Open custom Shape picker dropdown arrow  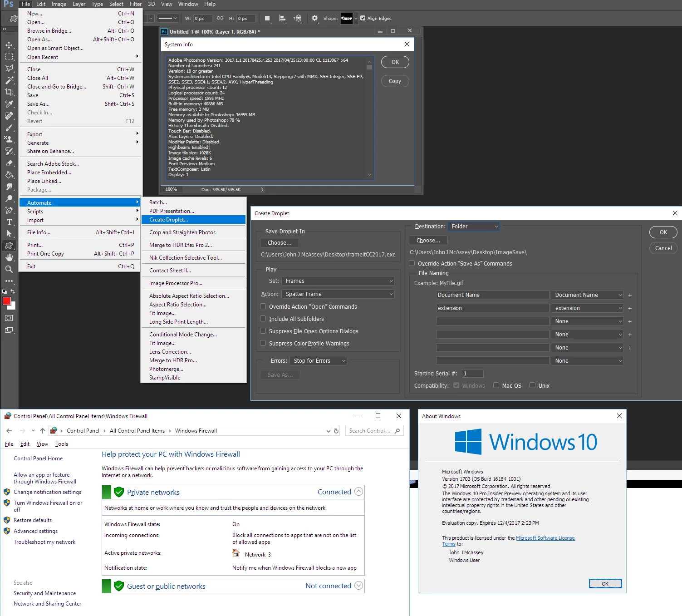pyautogui.click(x=356, y=19)
